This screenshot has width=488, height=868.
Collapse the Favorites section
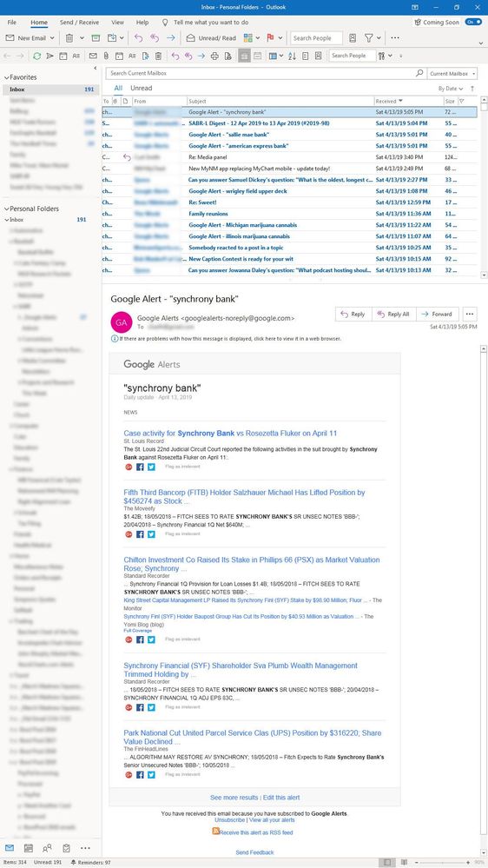coord(7,77)
